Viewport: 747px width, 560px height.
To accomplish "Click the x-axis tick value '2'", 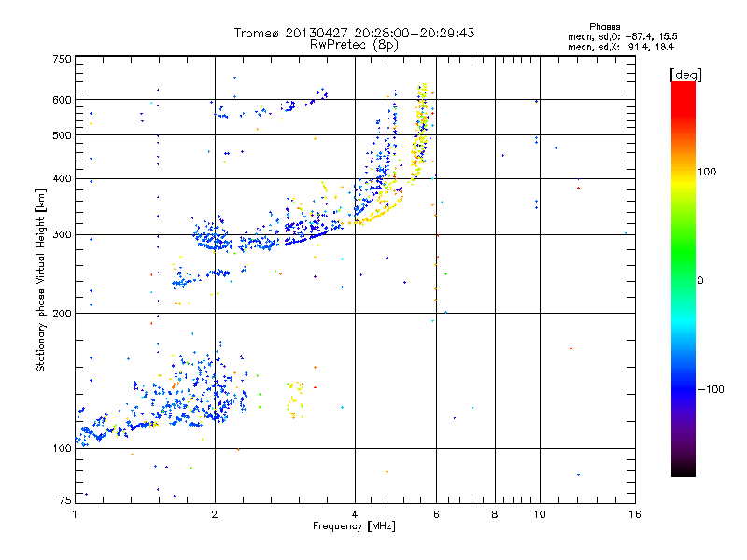I will point(215,514).
